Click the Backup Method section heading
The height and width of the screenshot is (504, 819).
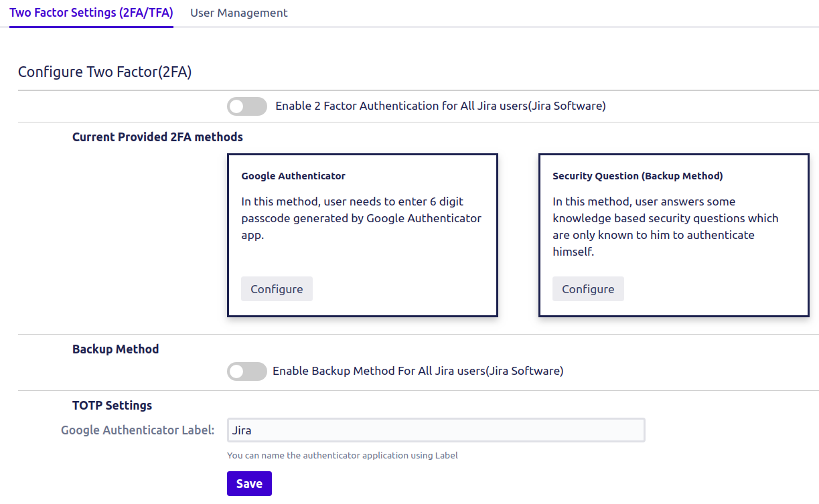[x=115, y=349]
